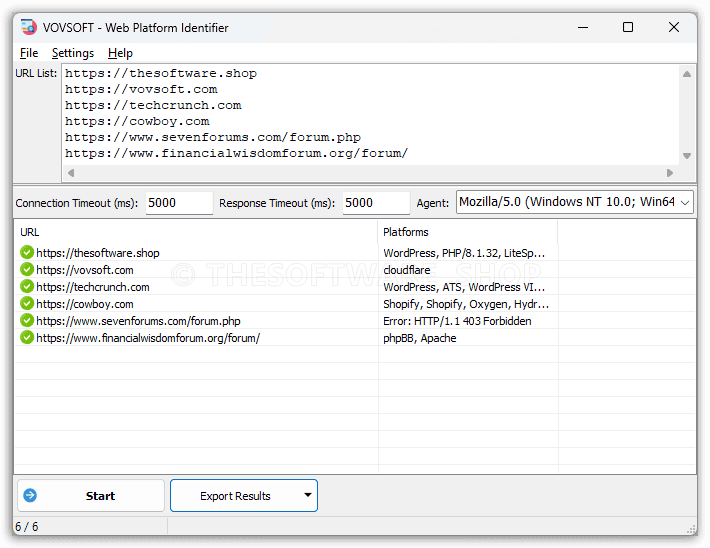710x548 pixels.
Task: Click URL List horizontal scroll left arrow
Action: pos(71,173)
